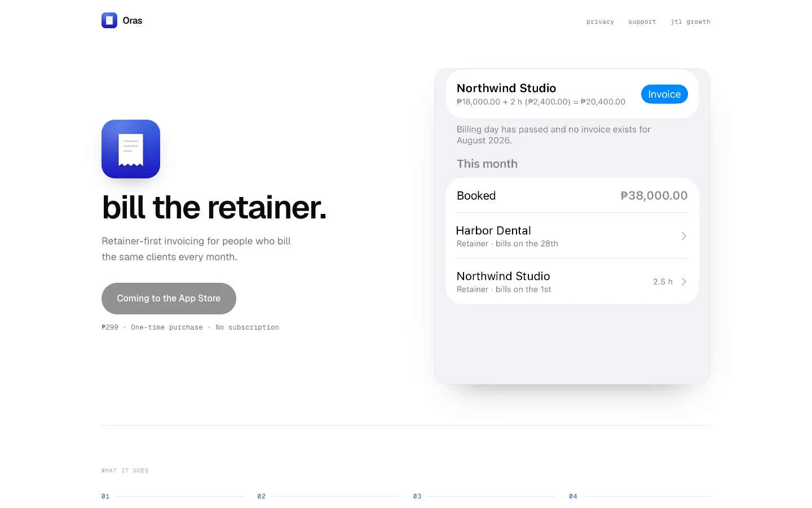The image size is (812, 508).
Task: Click the feature number 02
Action: pyautogui.click(x=261, y=496)
